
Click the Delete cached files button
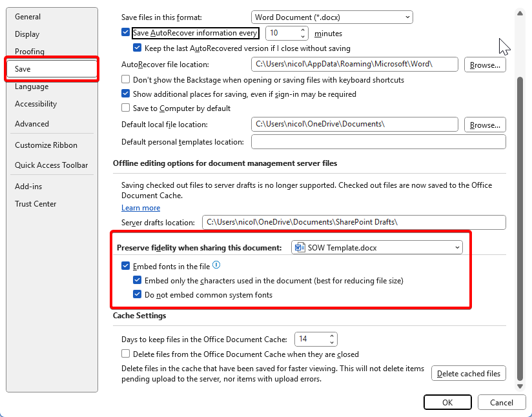click(469, 374)
